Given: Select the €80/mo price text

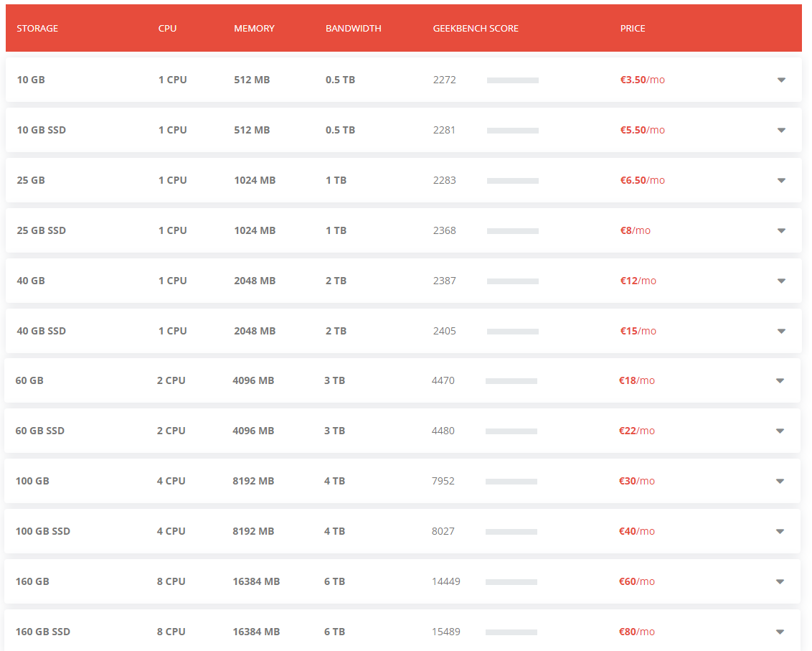Looking at the screenshot, I should pyautogui.click(x=637, y=632).
